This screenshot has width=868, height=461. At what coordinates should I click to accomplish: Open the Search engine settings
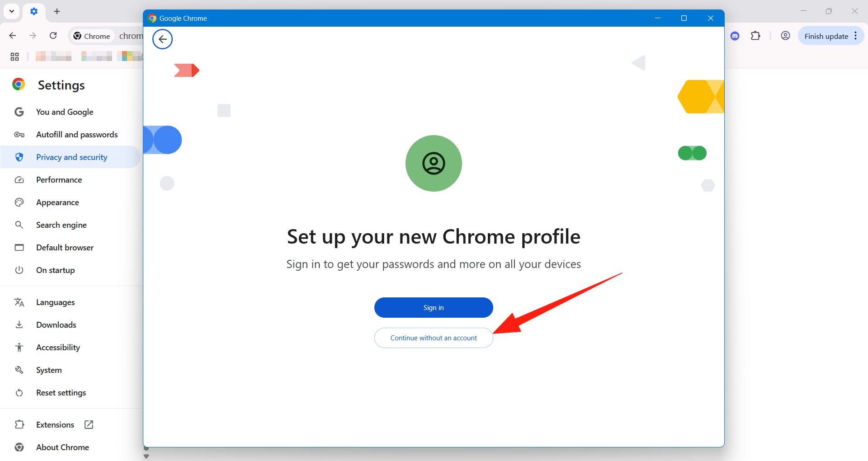[x=61, y=225]
